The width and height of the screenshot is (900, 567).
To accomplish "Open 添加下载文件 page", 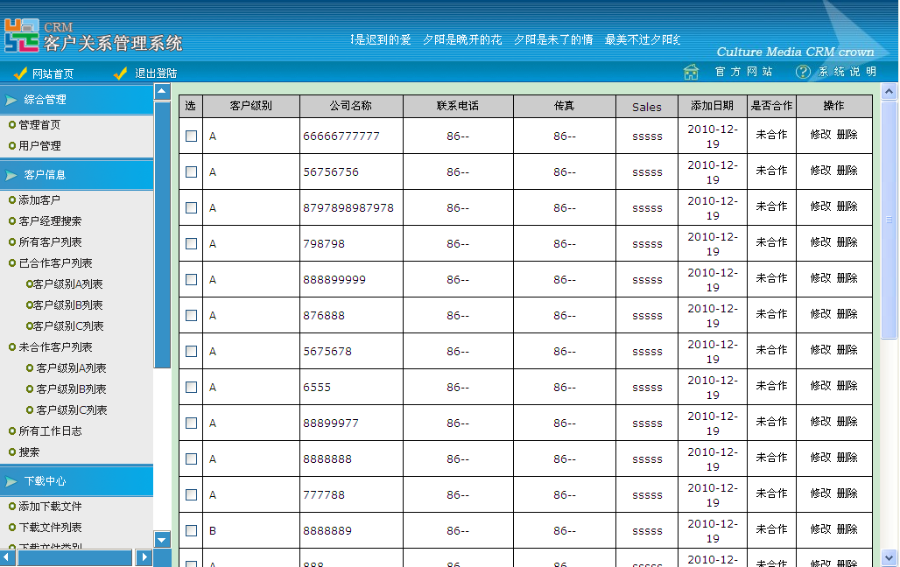I will [x=50, y=506].
